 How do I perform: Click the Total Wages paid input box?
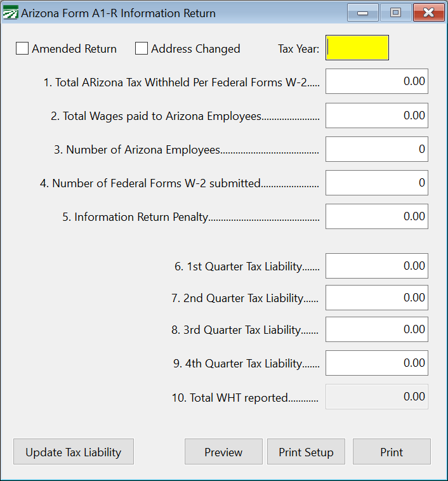[376, 115]
